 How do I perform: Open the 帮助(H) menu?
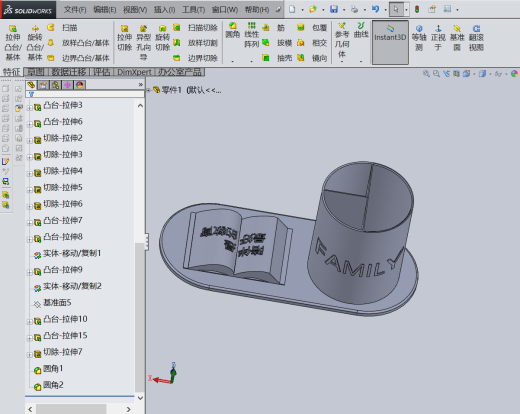(257, 9)
